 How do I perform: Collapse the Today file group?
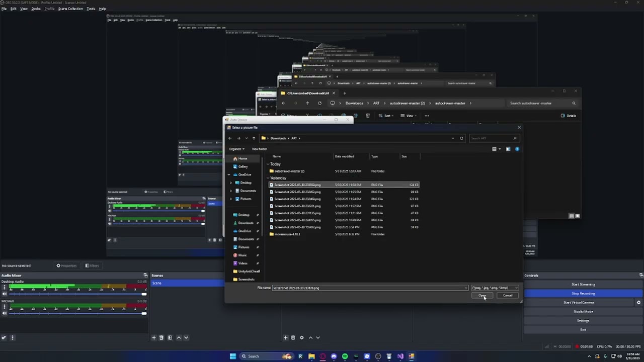268,164
